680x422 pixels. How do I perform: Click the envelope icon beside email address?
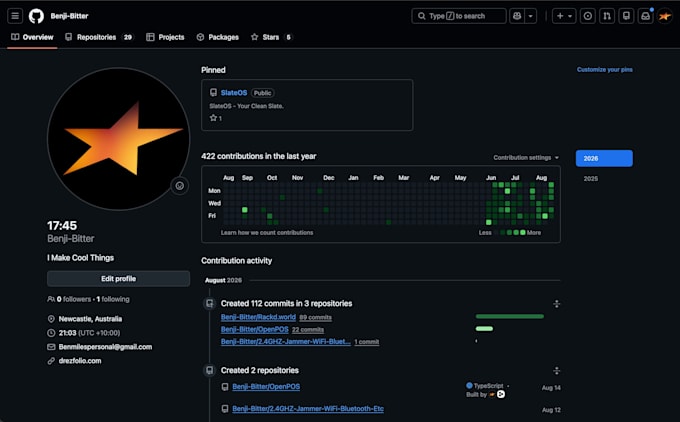tap(51, 347)
